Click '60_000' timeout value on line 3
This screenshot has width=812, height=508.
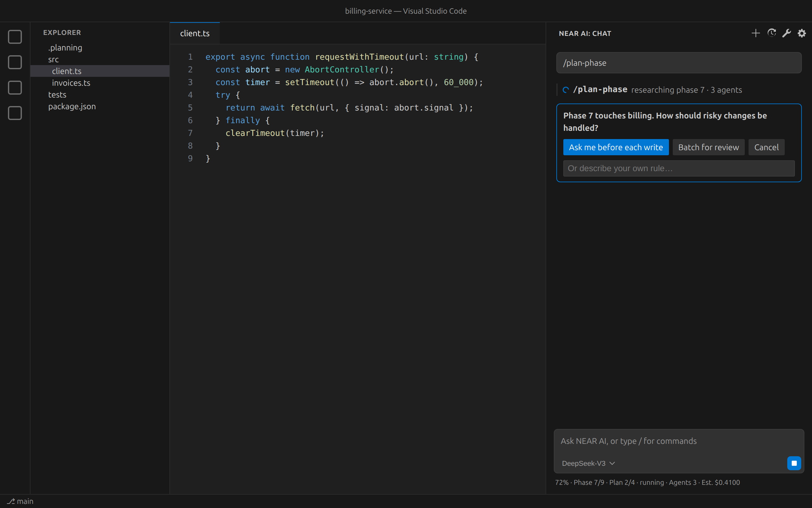click(459, 82)
